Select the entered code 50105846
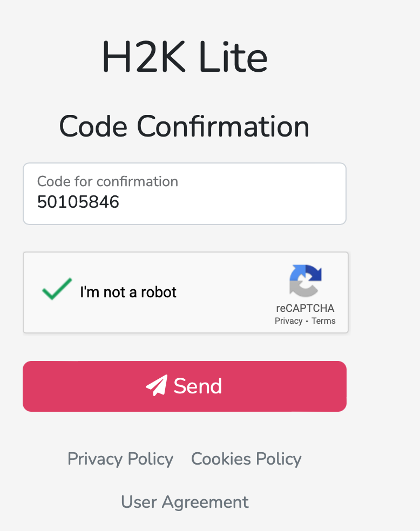The width and height of the screenshot is (420, 531). (x=79, y=202)
